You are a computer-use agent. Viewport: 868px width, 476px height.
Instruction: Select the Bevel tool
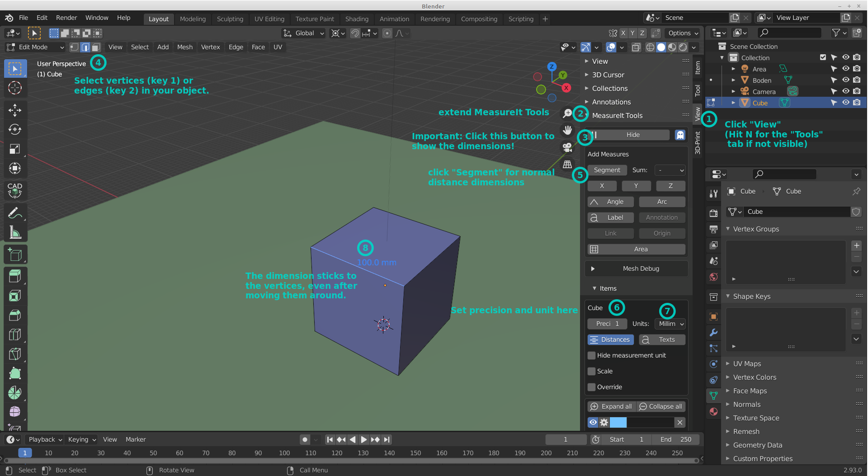pos(15,316)
